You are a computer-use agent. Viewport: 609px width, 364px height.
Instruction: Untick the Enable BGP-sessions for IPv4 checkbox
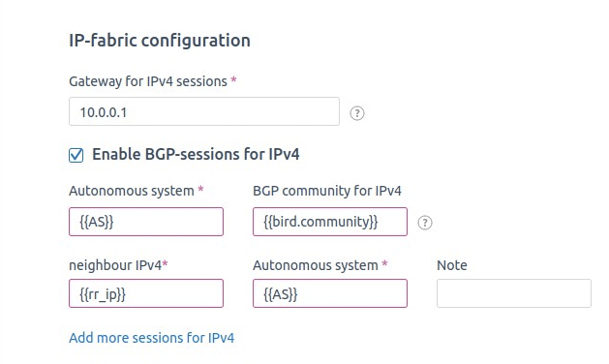76,155
